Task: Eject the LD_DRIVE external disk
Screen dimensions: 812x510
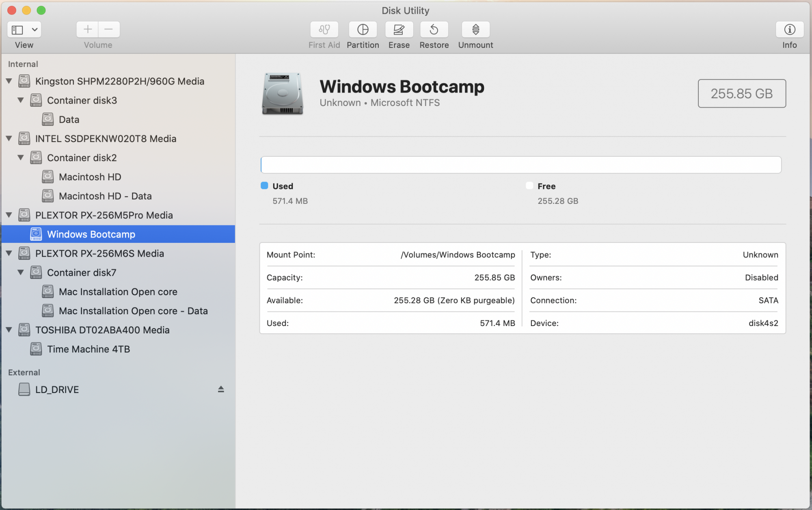Action: 221,389
